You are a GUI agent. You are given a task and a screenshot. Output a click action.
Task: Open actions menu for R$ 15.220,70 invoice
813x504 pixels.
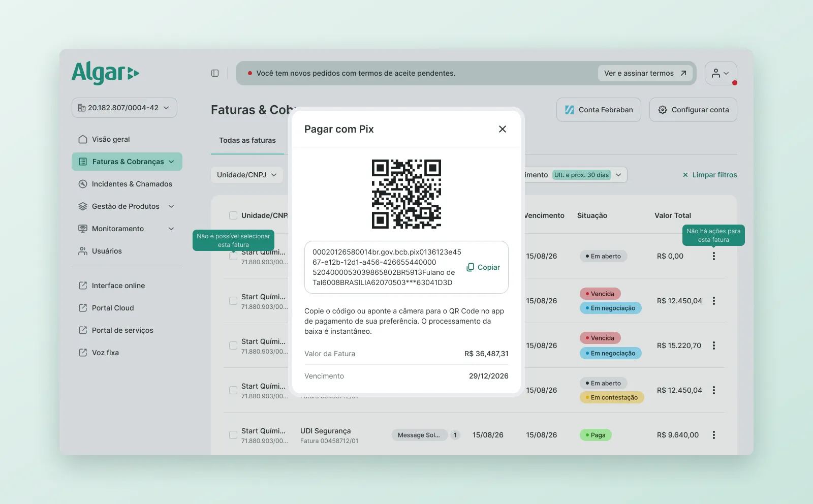coord(714,345)
